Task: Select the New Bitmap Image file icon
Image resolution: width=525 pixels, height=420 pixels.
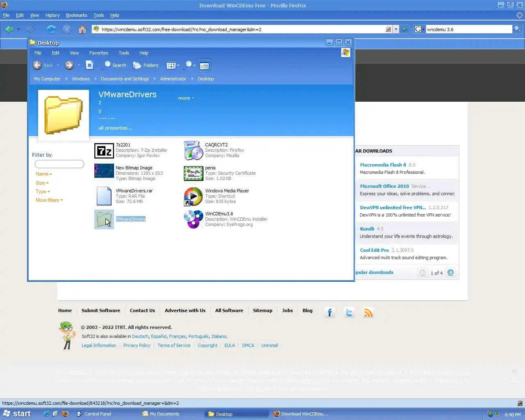Action: coord(104,171)
